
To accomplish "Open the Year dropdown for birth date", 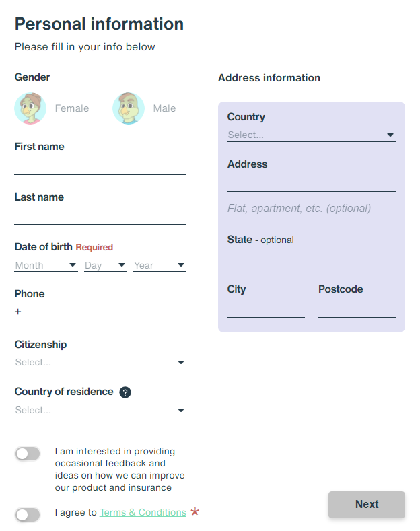I will coord(160,265).
